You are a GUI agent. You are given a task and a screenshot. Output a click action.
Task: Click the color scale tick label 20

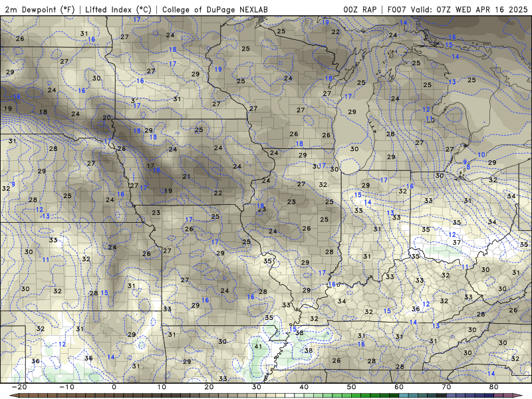[x=209, y=387]
